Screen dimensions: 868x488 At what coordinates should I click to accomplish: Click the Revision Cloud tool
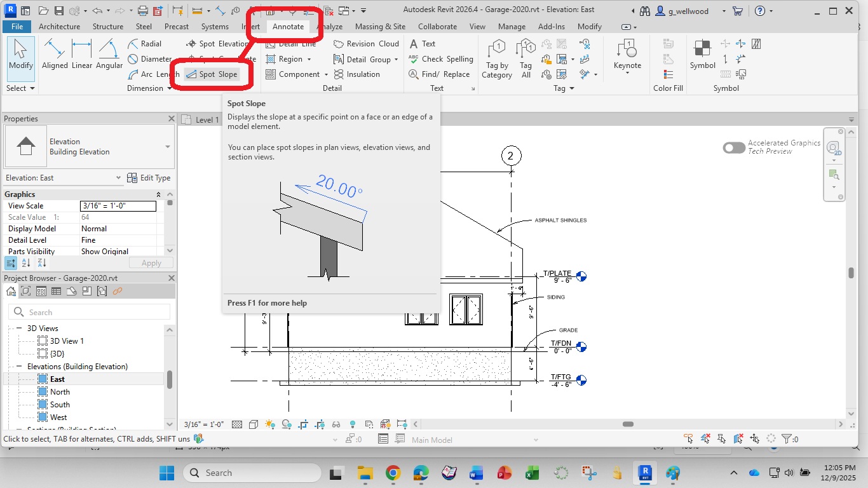coord(366,44)
